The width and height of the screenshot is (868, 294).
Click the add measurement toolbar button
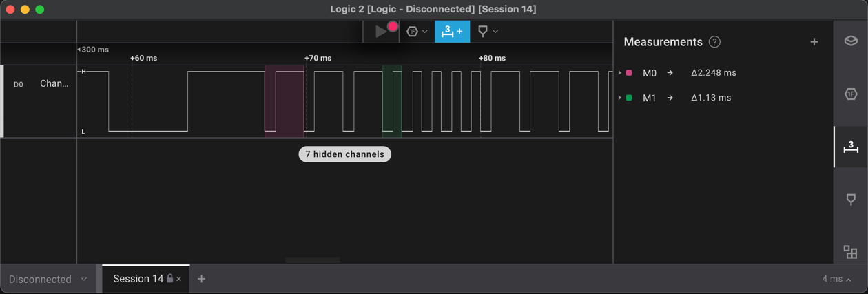[x=452, y=32]
